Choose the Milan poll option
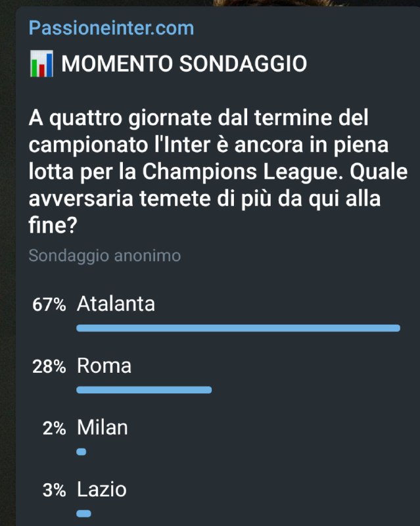This screenshot has width=420, height=526. click(102, 427)
